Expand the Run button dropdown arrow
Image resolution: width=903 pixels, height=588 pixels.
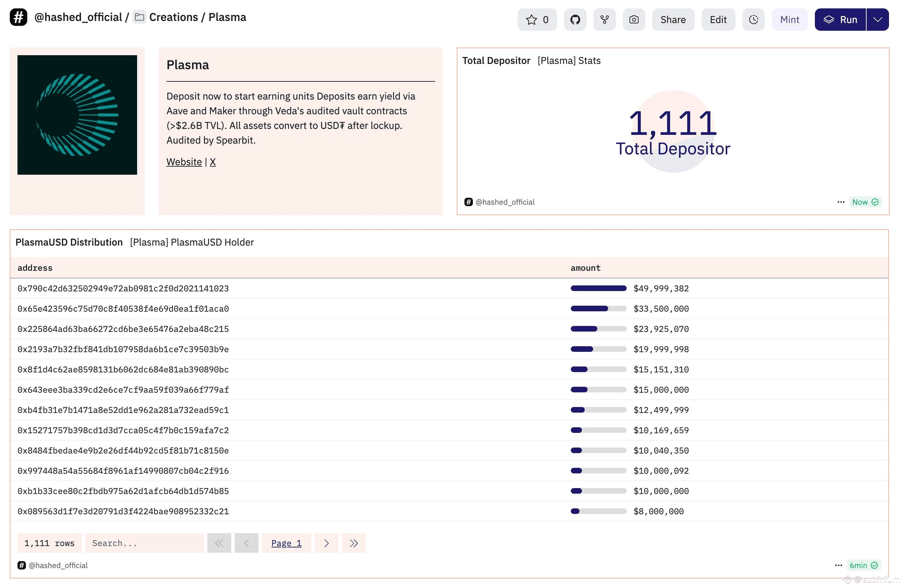[x=877, y=20]
